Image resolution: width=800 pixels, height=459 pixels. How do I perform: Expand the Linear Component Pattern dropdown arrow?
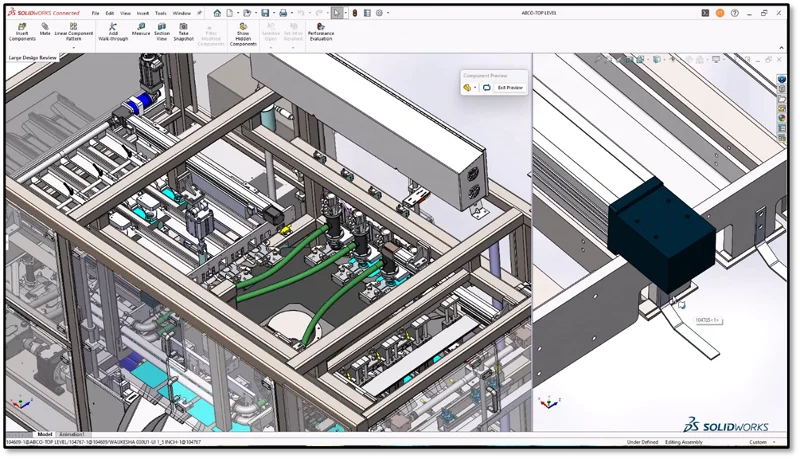point(74,46)
